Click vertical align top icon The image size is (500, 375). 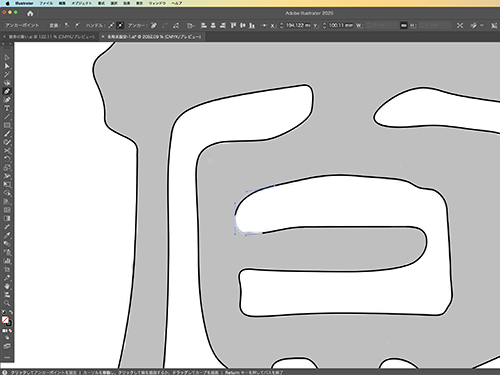pos(233,25)
